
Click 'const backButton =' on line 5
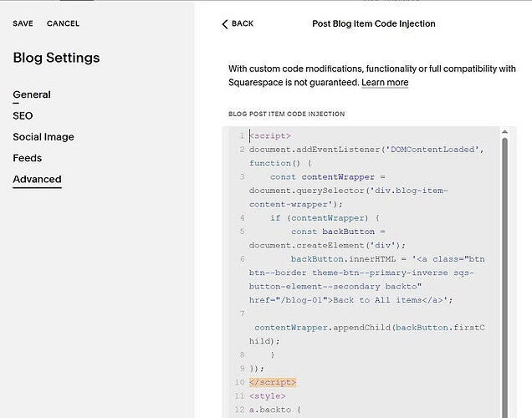click(x=338, y=232)
